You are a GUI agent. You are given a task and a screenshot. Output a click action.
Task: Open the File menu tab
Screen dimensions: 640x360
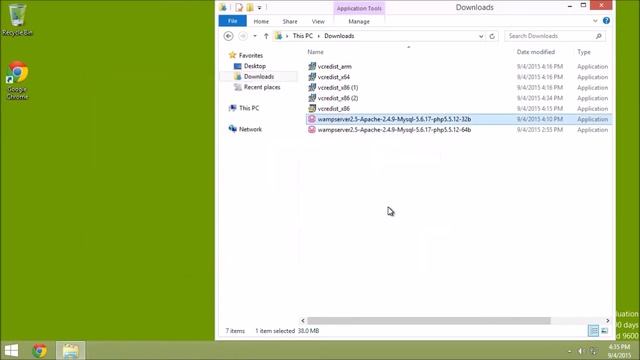pos(233,21)
